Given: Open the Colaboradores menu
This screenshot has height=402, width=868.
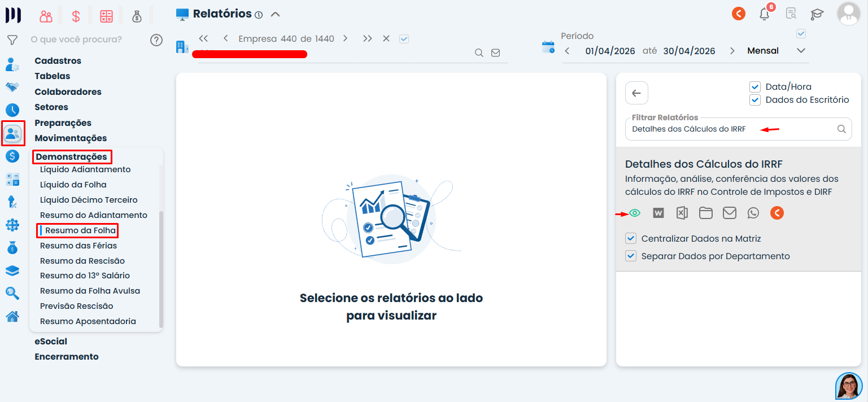Looking at the screenshot, I should pyautogui.click(x=68, y=91).
